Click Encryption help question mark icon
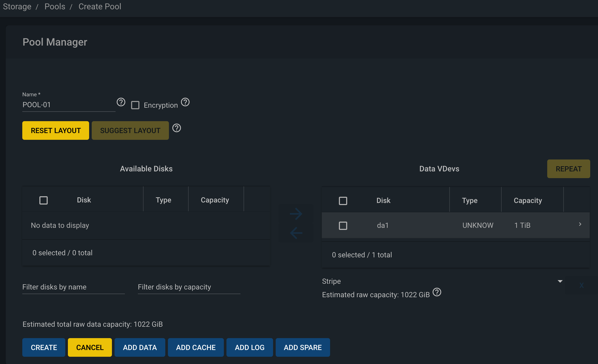Image resolution: width=598 pixels, height=364 pixels. tap(185, 102)
